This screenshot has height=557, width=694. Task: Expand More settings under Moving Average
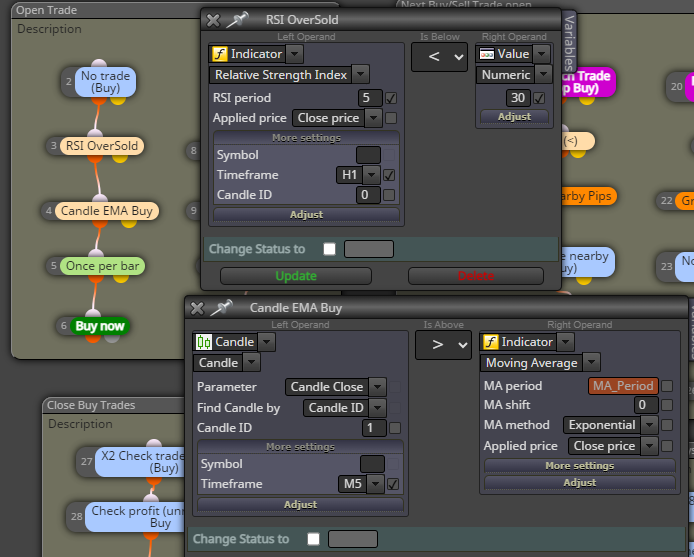(580, 465)
